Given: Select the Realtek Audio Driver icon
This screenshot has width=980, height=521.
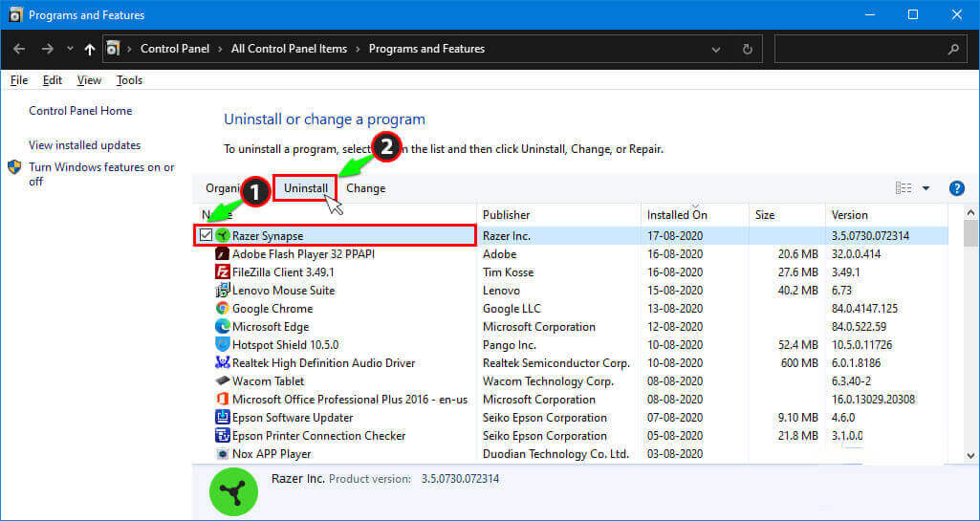Looking at the screenshot, I should 222,363.
